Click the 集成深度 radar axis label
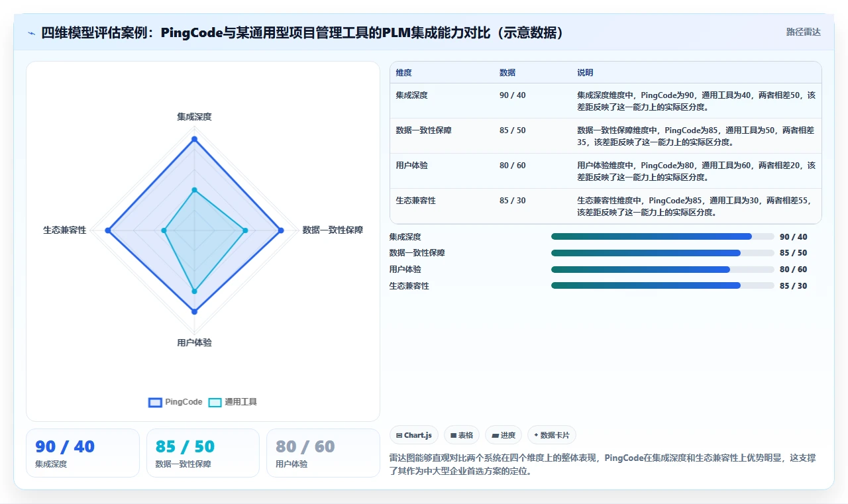Viewport: 848px width, 504px height. click(194, 117)
